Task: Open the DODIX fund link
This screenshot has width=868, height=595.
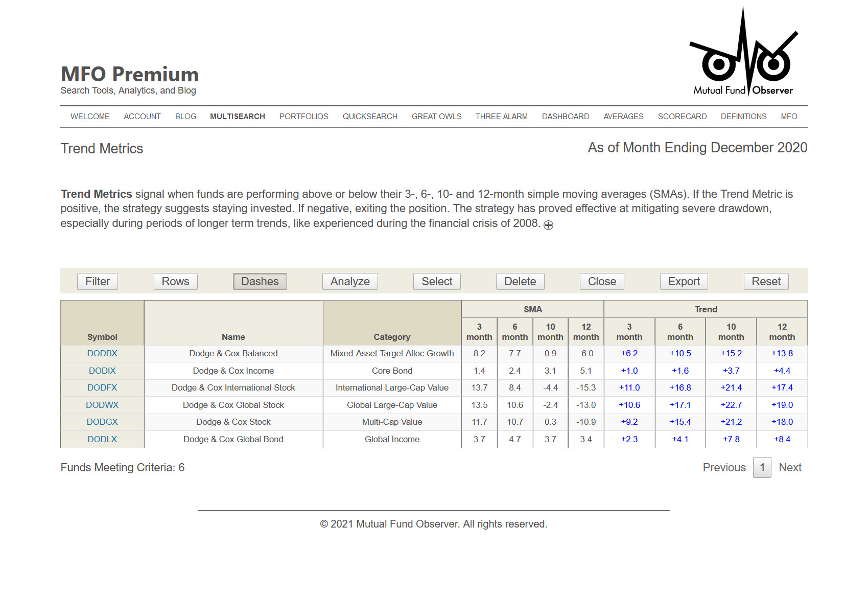Action: click(x=102, y=371)
